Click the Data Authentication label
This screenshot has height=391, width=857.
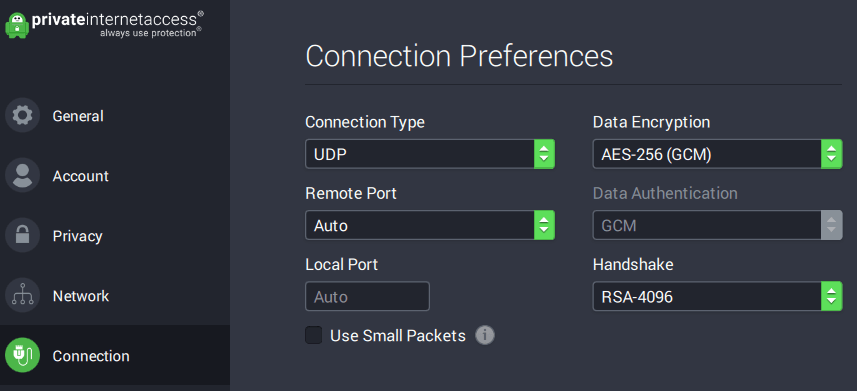(665, 193)
